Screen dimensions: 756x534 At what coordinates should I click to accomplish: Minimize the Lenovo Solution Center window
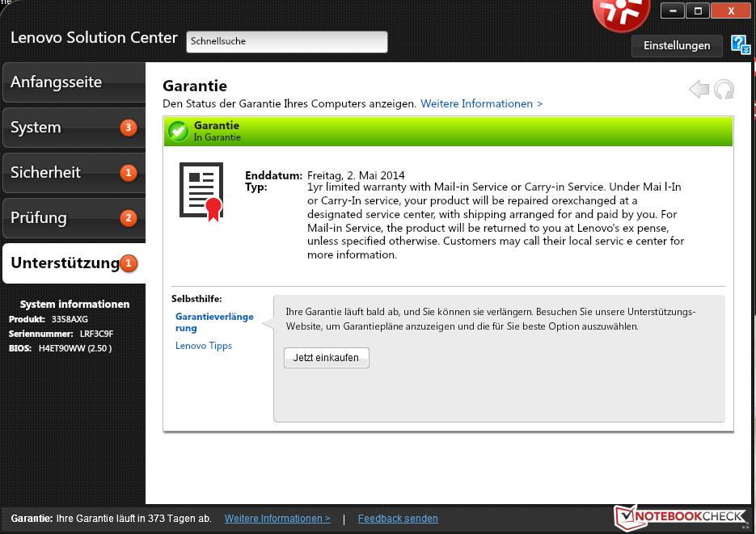673,11
